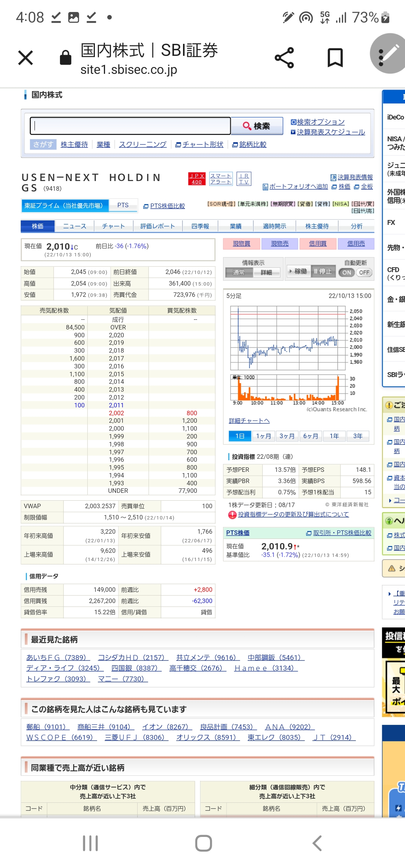Screen dimensions: 405x868
Task: Select the 1年 chart period
Action: click(x=334, y=436)
